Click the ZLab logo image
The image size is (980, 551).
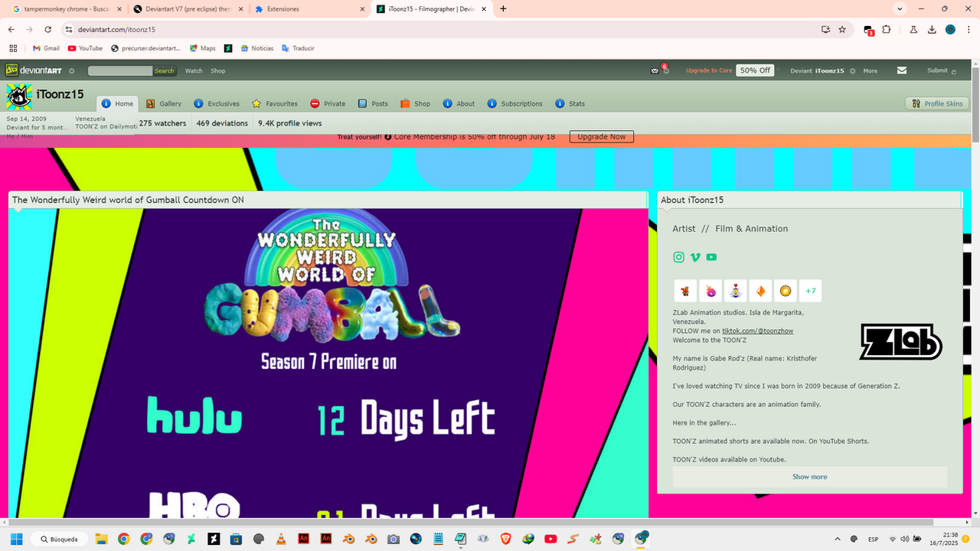click(x=900, y=341)
